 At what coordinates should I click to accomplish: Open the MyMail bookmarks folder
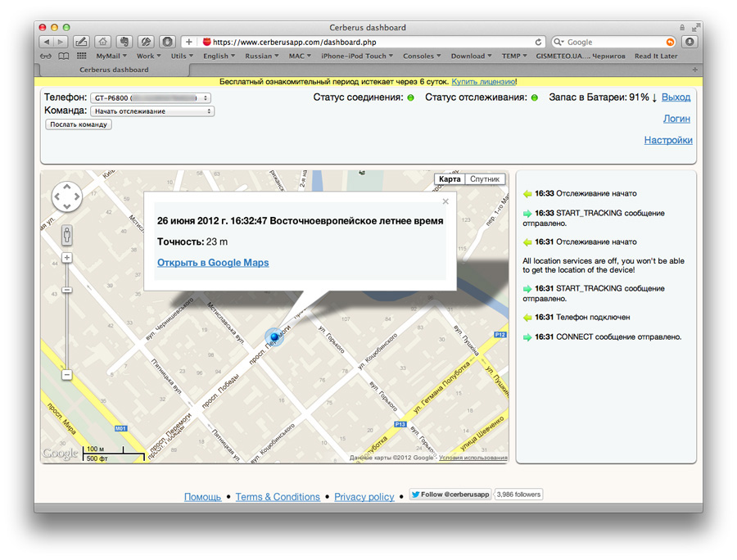pyautogui.click(x=111, y=56)
